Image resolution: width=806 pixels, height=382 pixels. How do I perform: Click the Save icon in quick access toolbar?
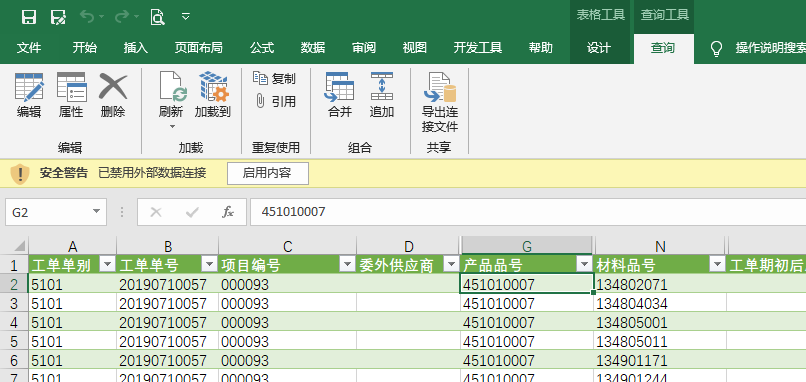[29, 17]
